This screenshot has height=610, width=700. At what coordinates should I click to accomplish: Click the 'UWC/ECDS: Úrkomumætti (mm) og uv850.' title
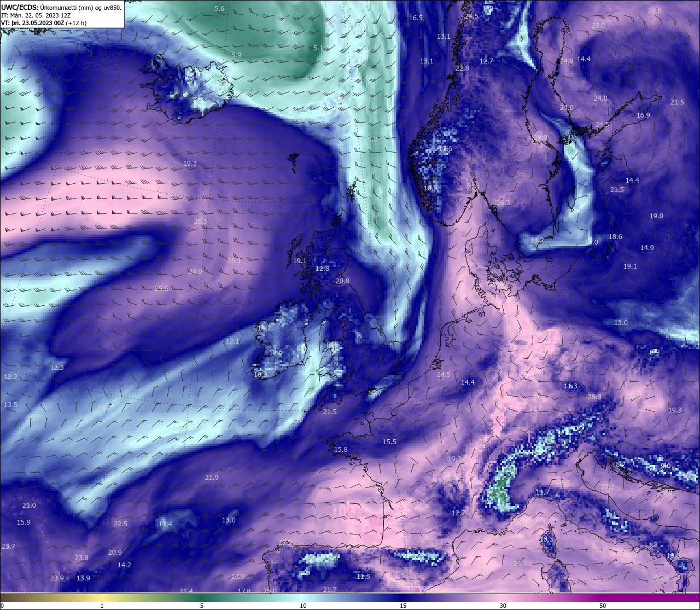pyautogui.click(x=61, y=8)
